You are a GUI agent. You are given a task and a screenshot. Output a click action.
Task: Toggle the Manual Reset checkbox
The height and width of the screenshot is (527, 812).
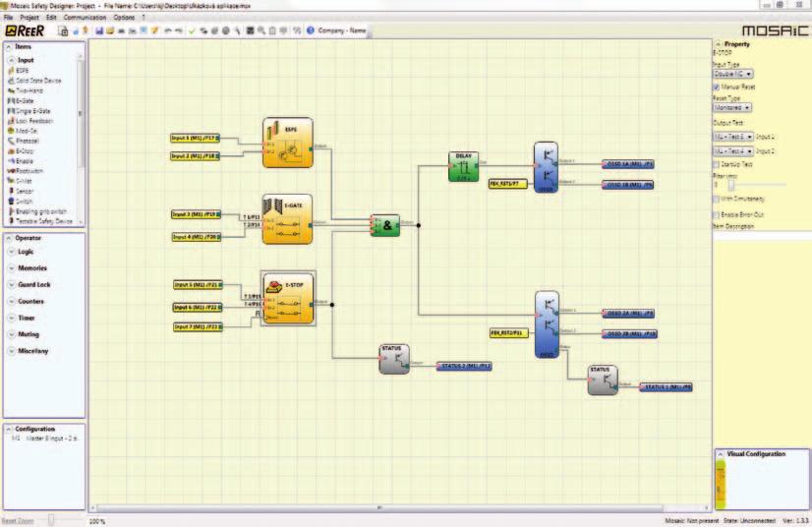pyautogui.click(x=717, y=88)
